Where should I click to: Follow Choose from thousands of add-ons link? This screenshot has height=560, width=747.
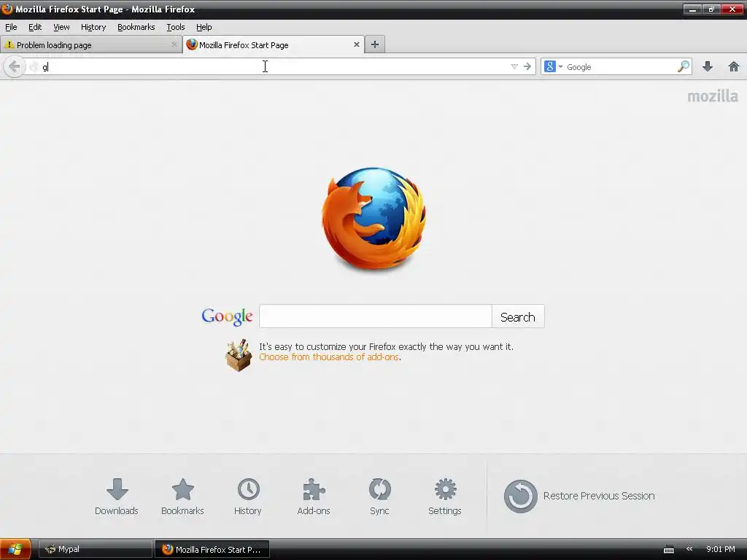pos(329,357)
